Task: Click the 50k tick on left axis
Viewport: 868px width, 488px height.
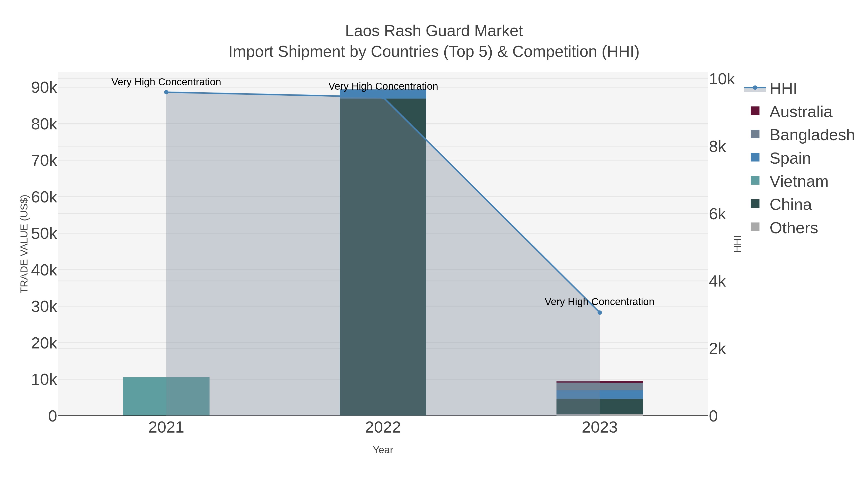Action: 44,233
